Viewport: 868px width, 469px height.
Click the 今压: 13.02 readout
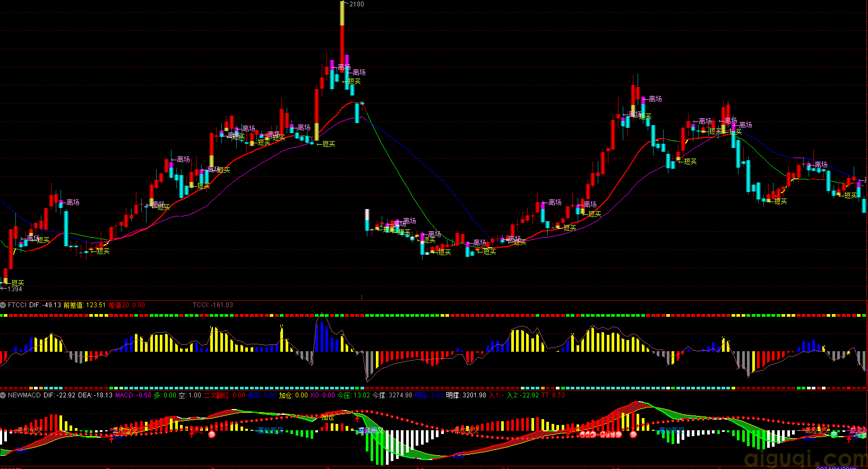[354, 395]
